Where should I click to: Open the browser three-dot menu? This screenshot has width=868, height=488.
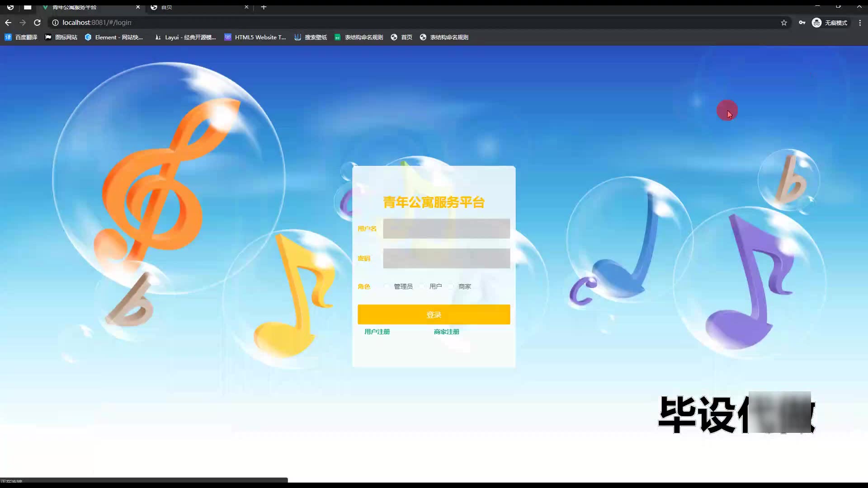[860, 23]
